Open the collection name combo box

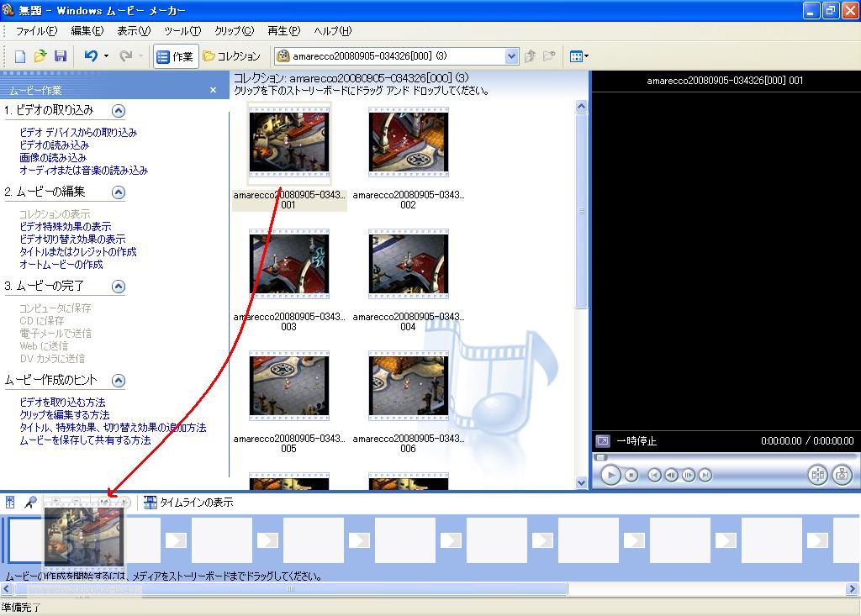397,56
